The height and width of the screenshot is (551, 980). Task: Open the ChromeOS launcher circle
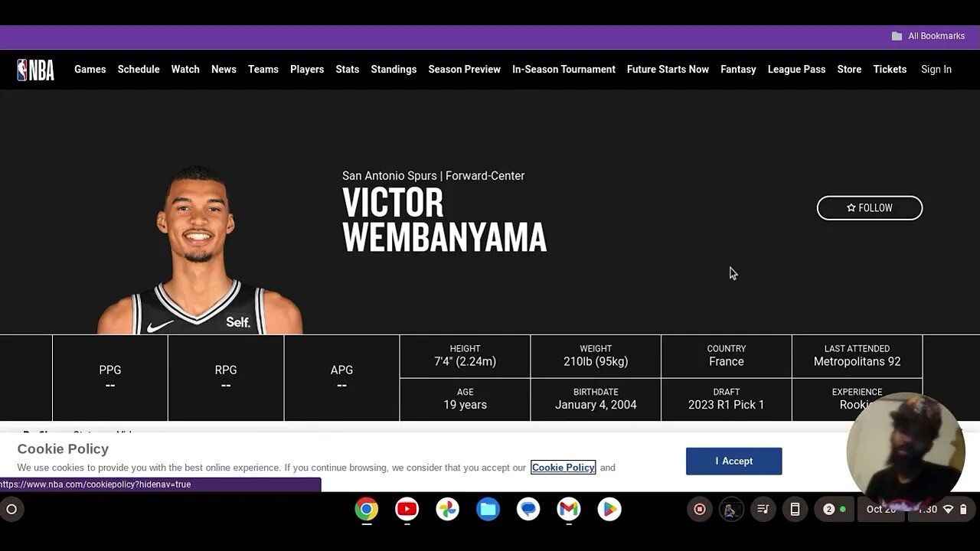(11, 509)
